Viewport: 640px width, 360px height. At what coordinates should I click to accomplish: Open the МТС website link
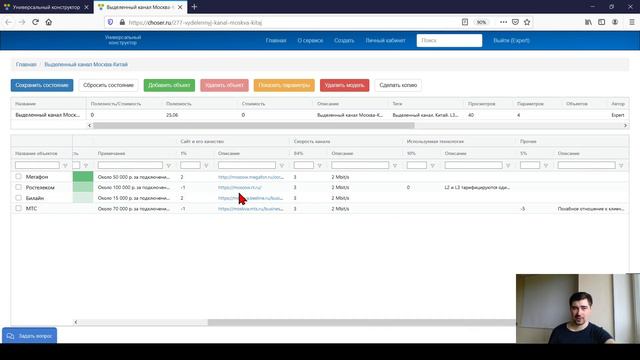[x=251, y=209]
